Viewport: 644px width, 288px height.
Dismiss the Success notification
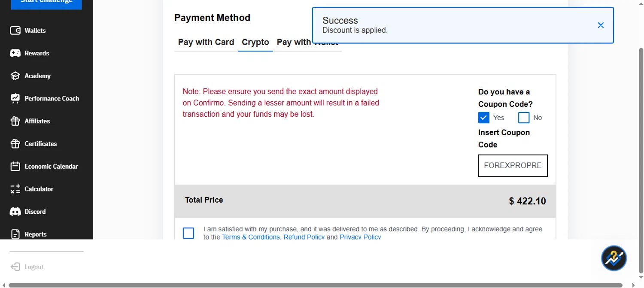click(x=601, y=25)
